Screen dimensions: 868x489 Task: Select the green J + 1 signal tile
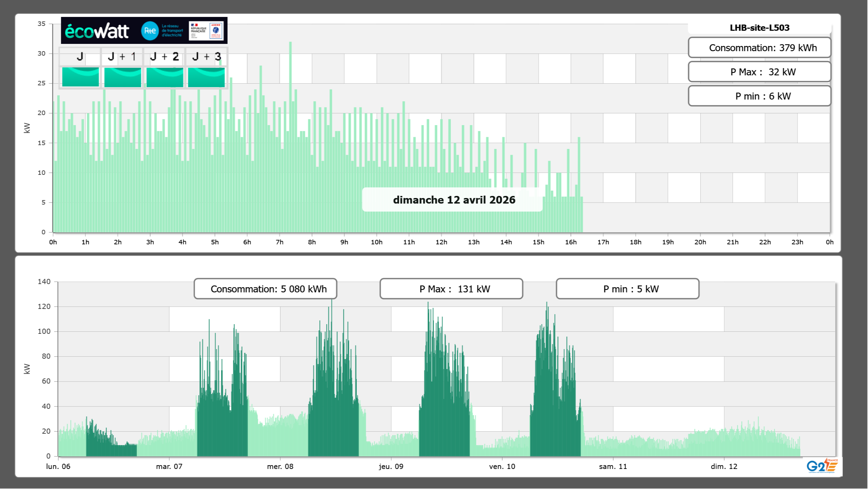[x=122, y=77]
